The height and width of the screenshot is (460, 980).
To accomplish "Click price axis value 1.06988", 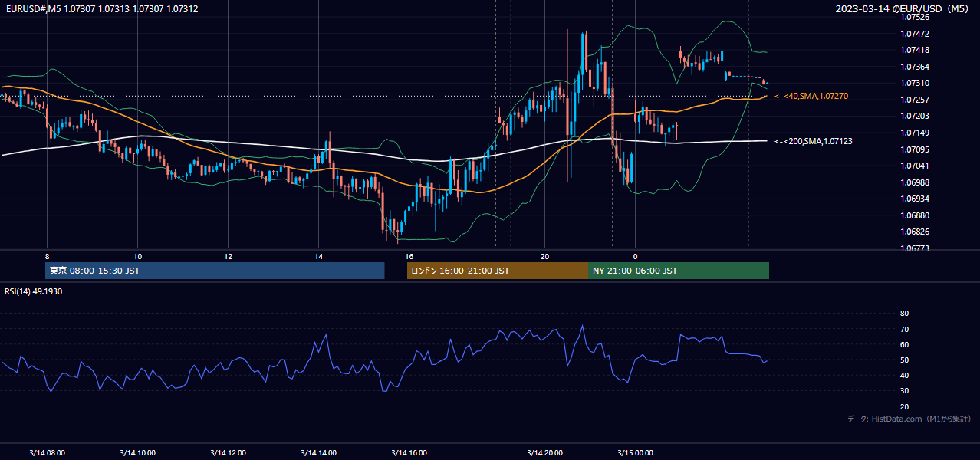I will tap(914, 182).
